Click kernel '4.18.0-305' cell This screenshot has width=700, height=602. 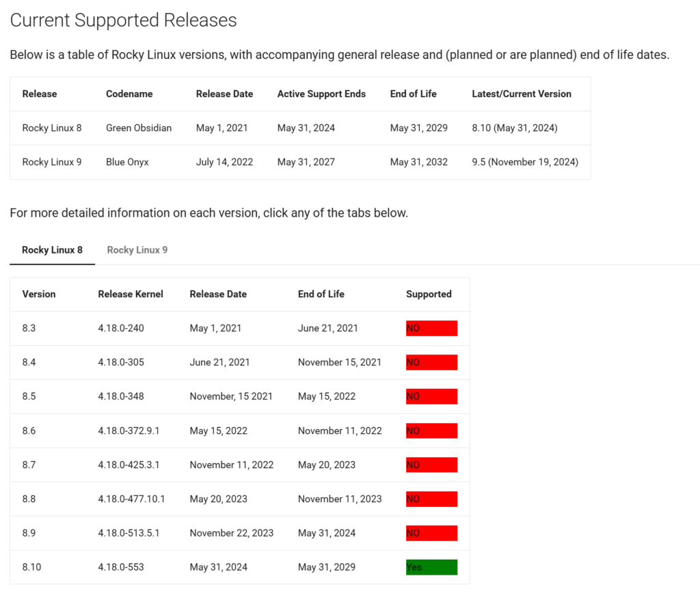[x=121, y=362]
